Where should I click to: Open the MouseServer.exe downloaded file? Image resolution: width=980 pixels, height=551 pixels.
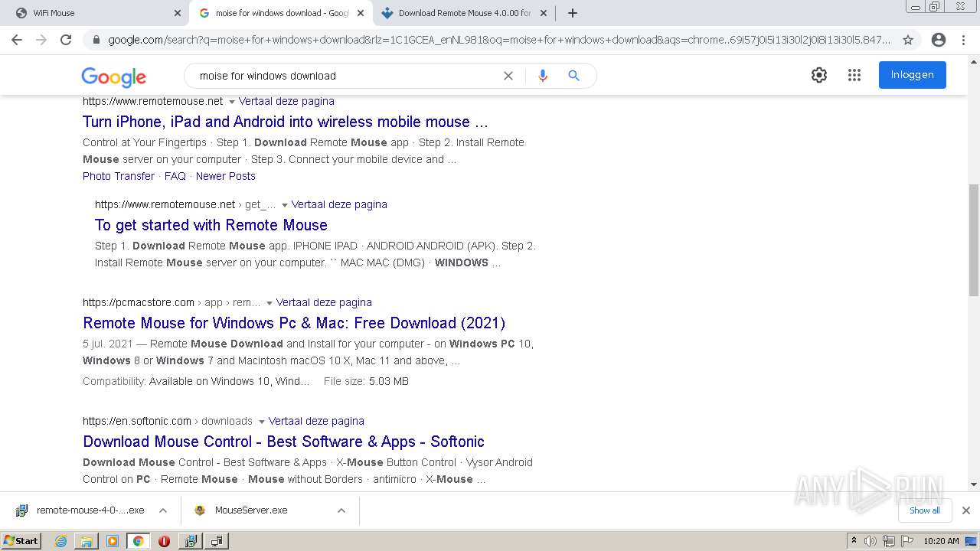tap(251, 510)
